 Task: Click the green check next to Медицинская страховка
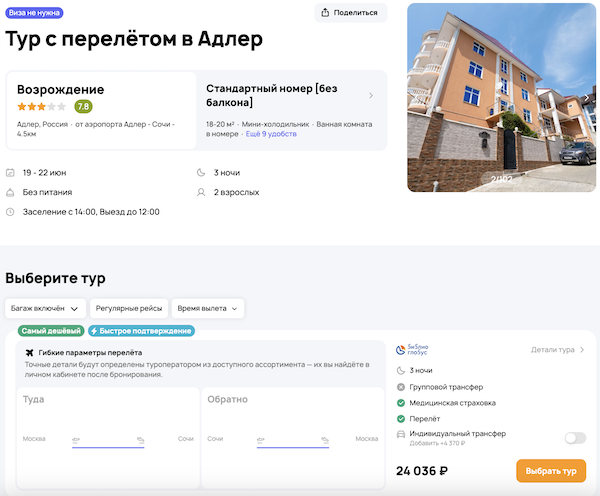click(400, 403)
